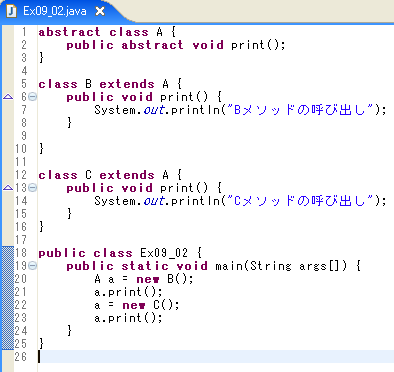Click the 'extends' keyword on line 12
Image resolution: width=394 pixels, height=372 pixels.
(127, 175)
